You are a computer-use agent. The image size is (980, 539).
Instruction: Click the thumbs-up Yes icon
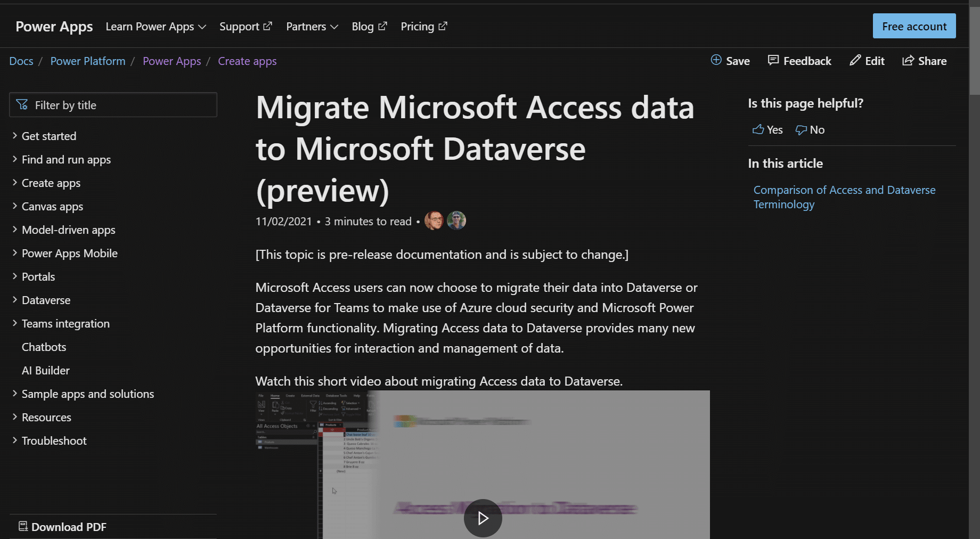click(x=758, y=129)
